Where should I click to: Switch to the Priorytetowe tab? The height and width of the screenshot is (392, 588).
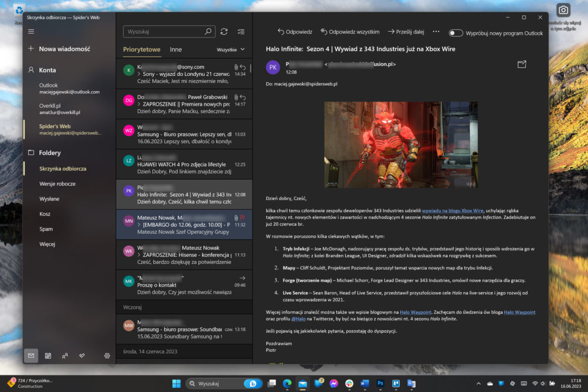click(x=142, y=49)
